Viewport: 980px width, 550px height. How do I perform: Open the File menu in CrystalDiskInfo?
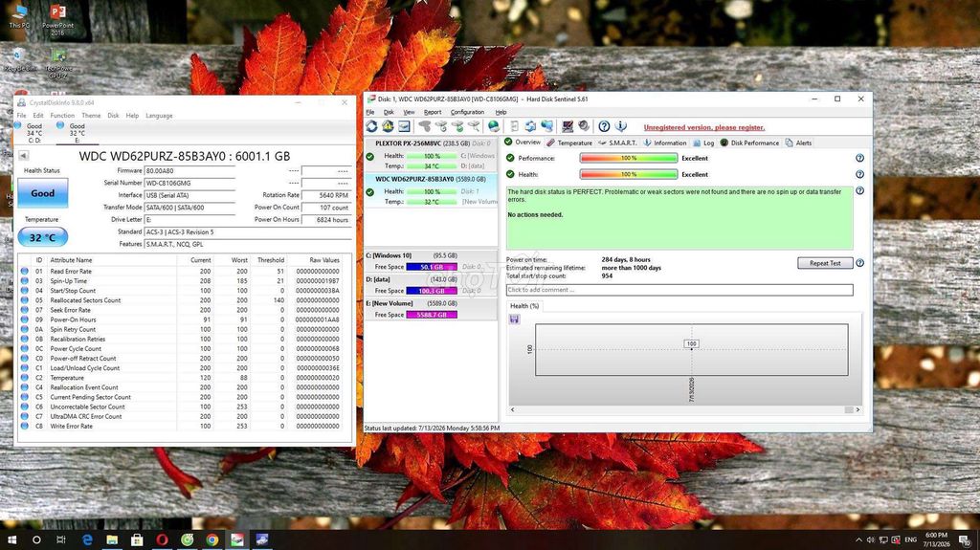pos(21,116)
